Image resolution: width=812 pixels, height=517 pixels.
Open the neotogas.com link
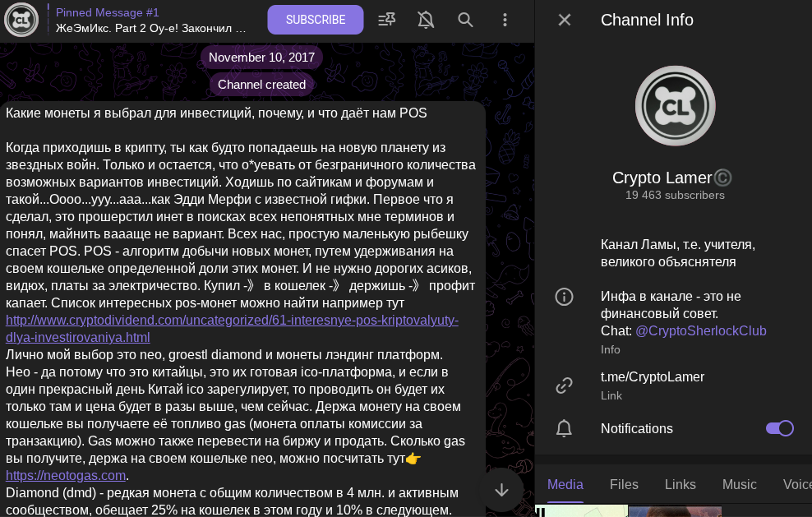point(66,475)
